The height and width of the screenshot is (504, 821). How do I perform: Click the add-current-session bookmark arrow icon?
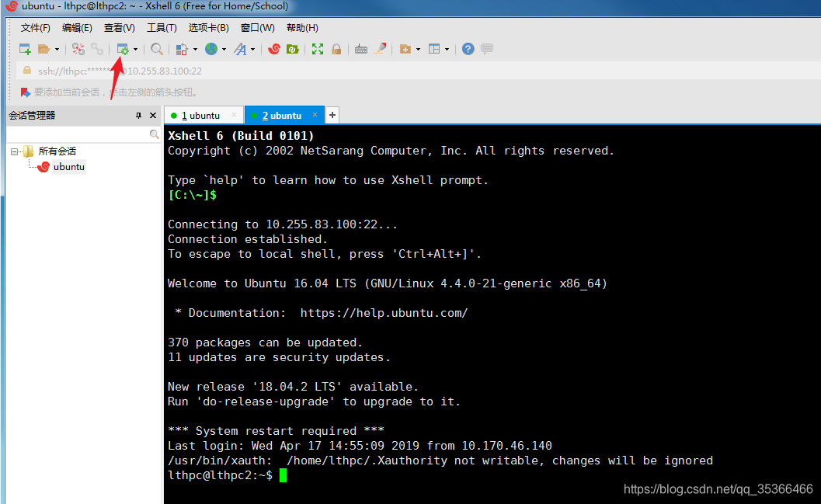click(x=25, y=92)
